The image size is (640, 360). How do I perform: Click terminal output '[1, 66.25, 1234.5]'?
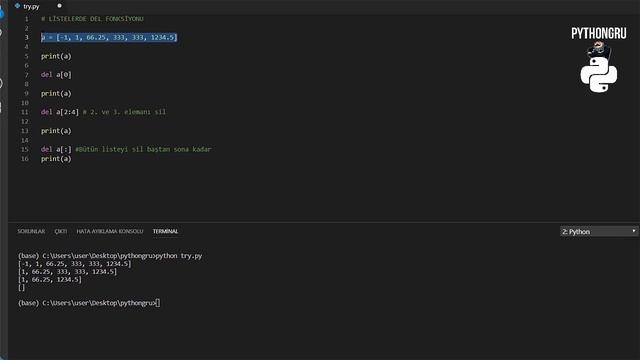pyautogui.click(x=50, y=280)
